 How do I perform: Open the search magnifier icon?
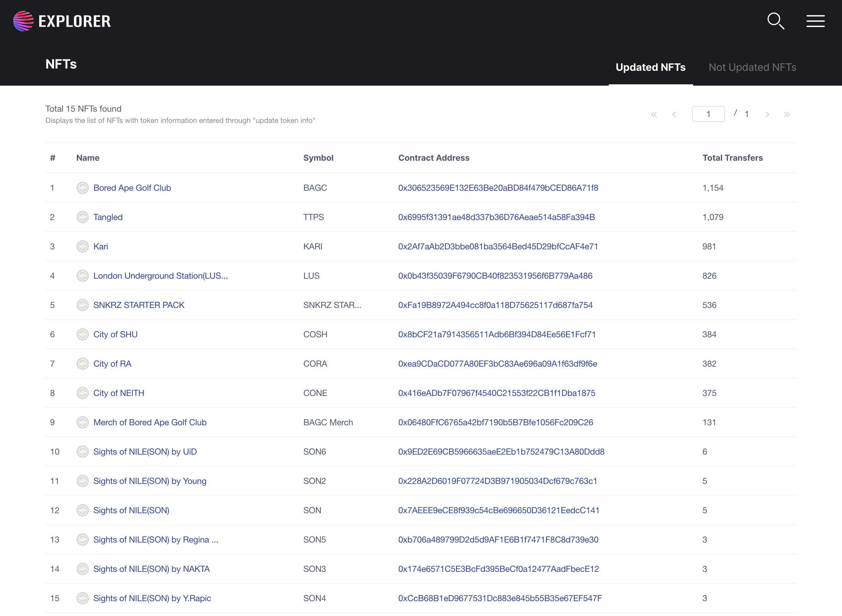coord(776,21)
